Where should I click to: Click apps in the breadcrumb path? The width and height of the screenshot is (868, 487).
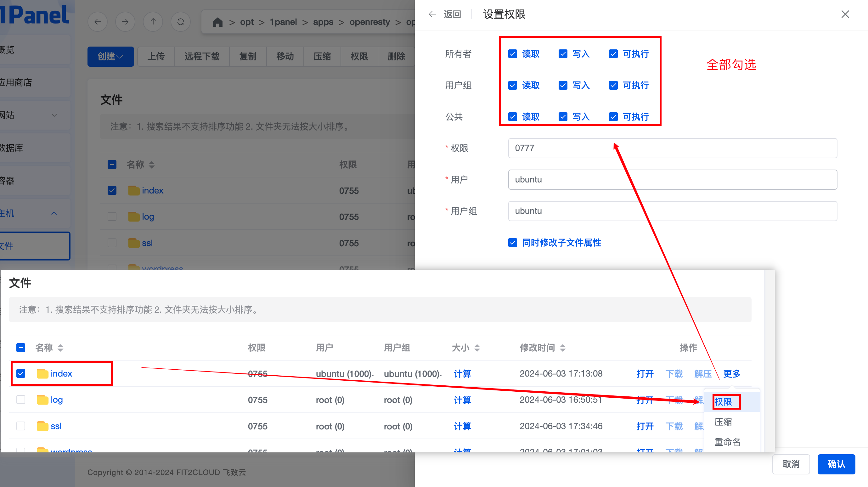coord(323,22)
